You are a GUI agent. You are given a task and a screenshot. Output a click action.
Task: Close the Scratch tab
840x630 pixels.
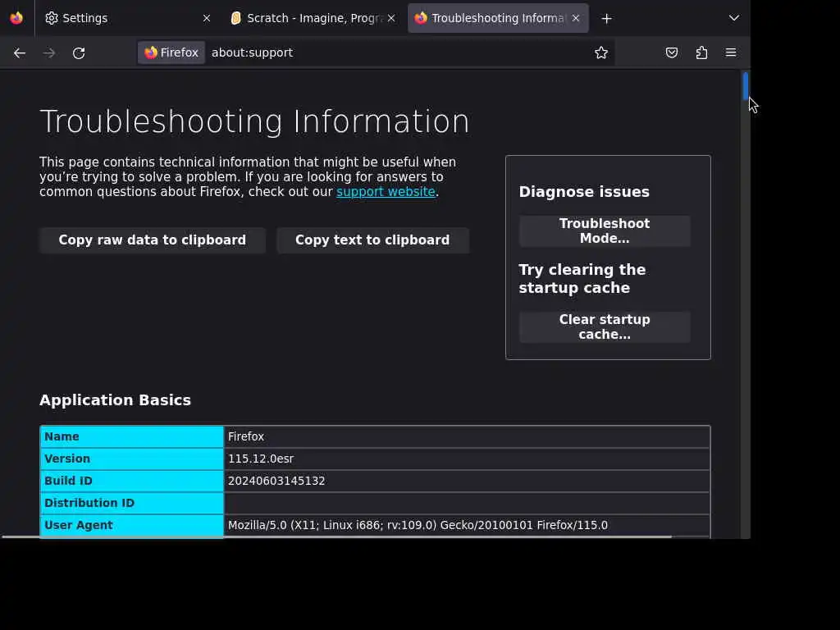pos(391,18)
